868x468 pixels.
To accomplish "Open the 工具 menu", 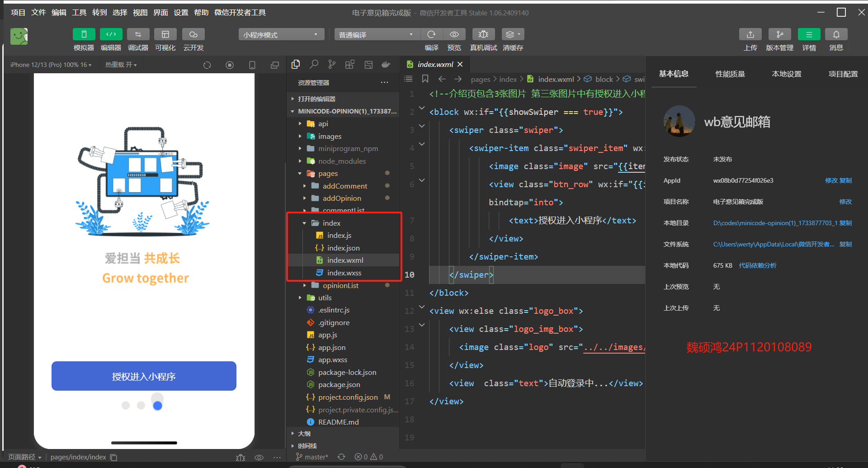I will click(79, 13).
